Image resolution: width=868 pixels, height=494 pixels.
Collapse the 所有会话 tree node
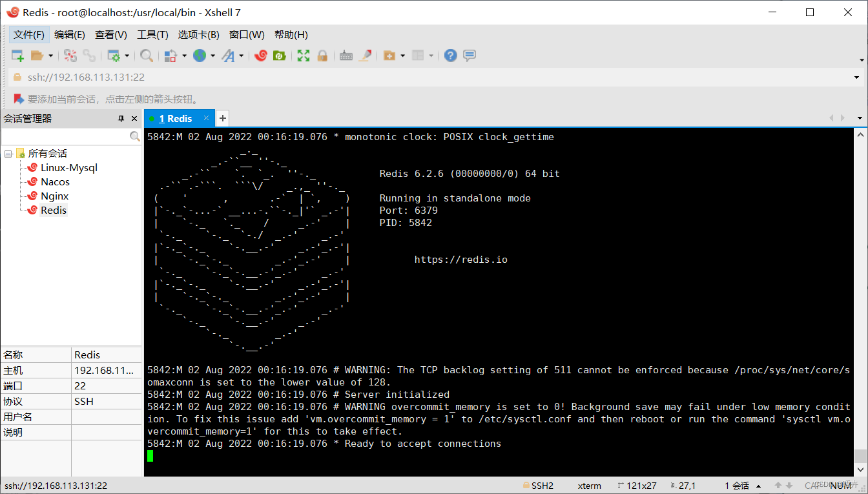tap(8, 153)
